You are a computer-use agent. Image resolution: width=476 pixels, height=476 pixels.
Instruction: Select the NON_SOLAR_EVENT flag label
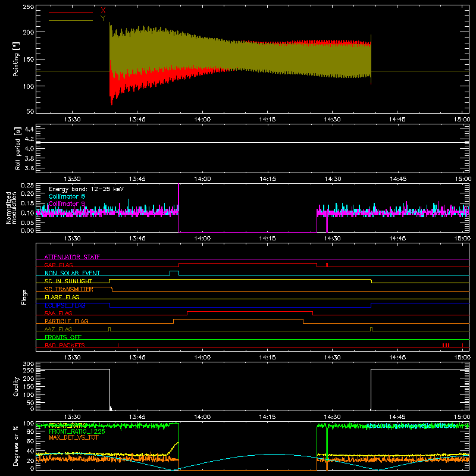(72, 273)
